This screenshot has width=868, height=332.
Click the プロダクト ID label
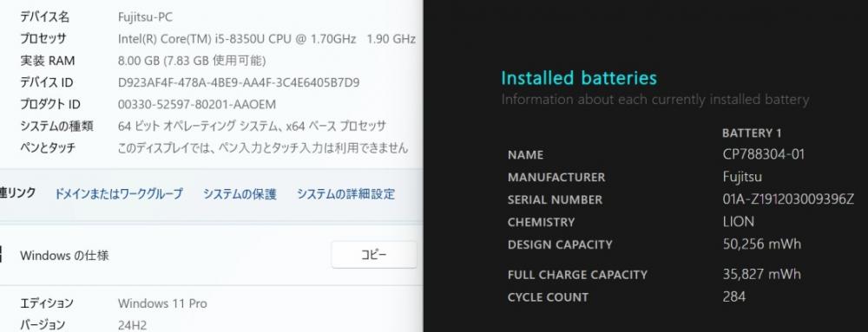coord(50,104)
